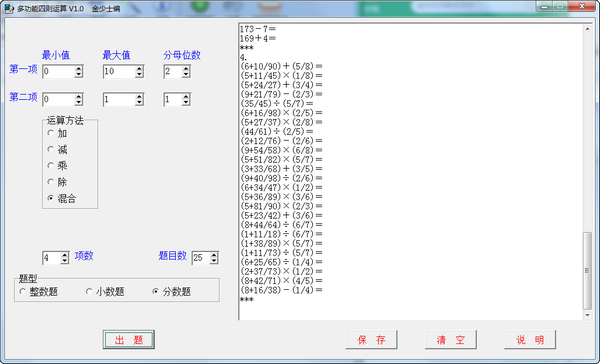This screenshot has height=364, width=600.
Task: Click the line "(6+34/47)×(1/2)="
Action: click(281, 187)
